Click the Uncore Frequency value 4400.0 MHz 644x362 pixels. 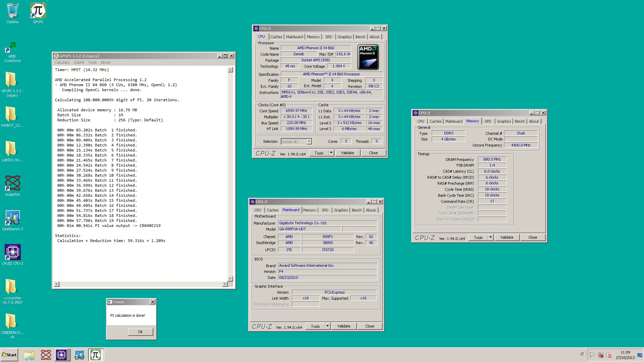coord(521,145)
